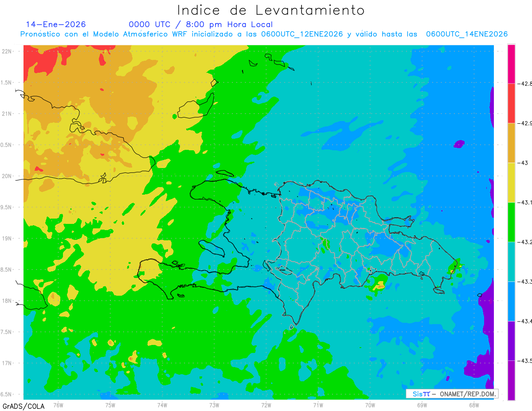Click the legend value '-43.5'
This screenshot has width=532, height=411.
(525, 360)
